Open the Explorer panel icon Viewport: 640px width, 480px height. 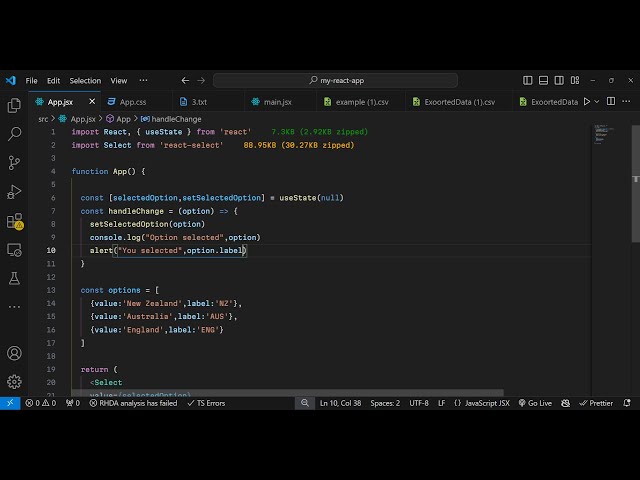[x=14, y=105]
